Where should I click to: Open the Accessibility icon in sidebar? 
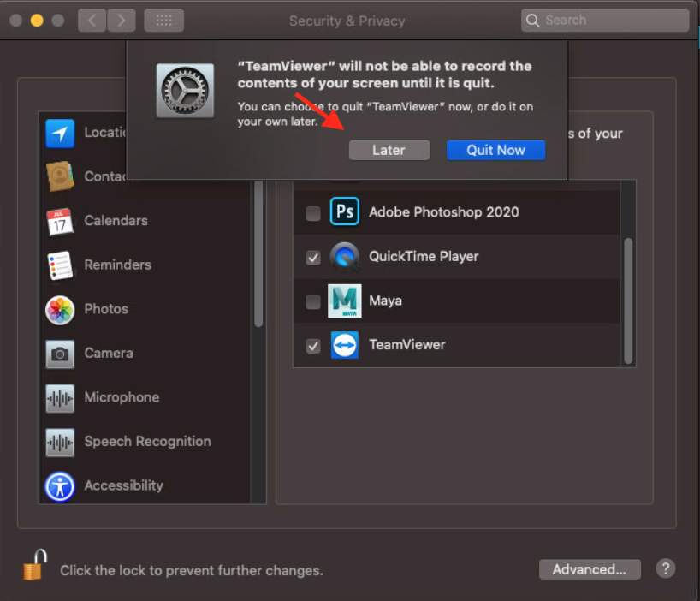coord(60,486)
